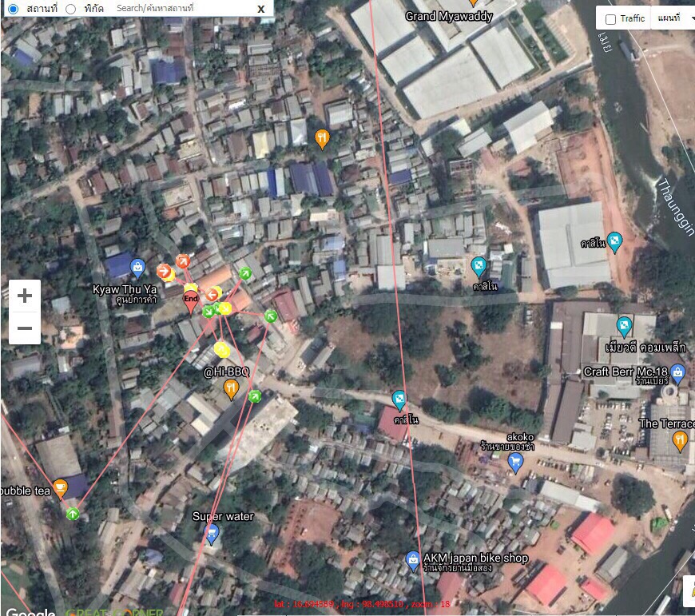Image resolution: width=695 pixels, height=616 pixels.
Task: Zoom in with the plus button
Action: click(x=25, y=296)
